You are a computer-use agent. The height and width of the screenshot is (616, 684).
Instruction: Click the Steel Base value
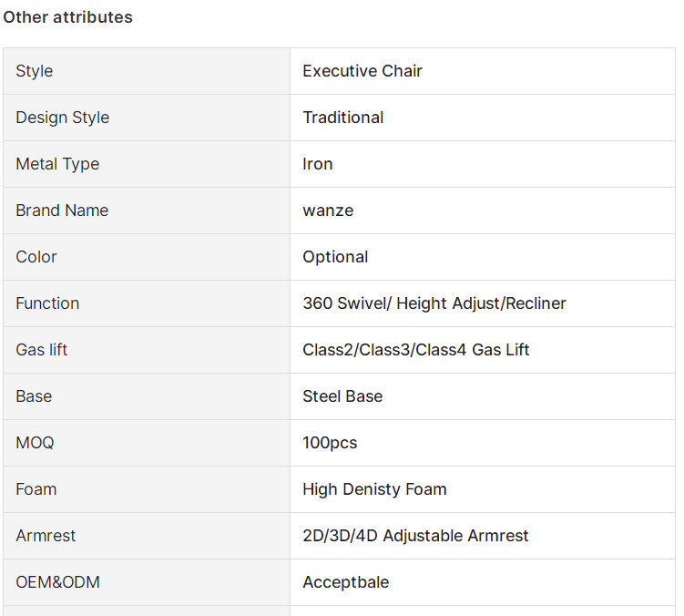[342, 396]
